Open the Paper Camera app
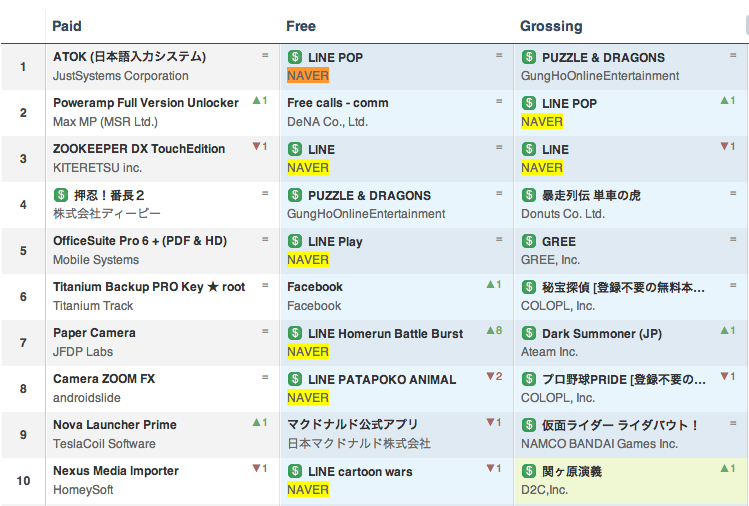This screenshot has width=749, height=506. pos(94,333)
